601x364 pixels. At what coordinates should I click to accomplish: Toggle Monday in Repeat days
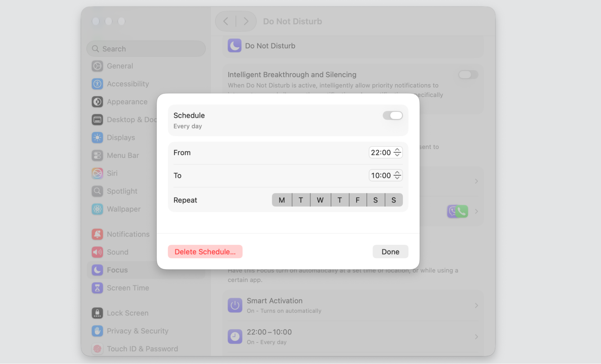(x=282, y=200)
